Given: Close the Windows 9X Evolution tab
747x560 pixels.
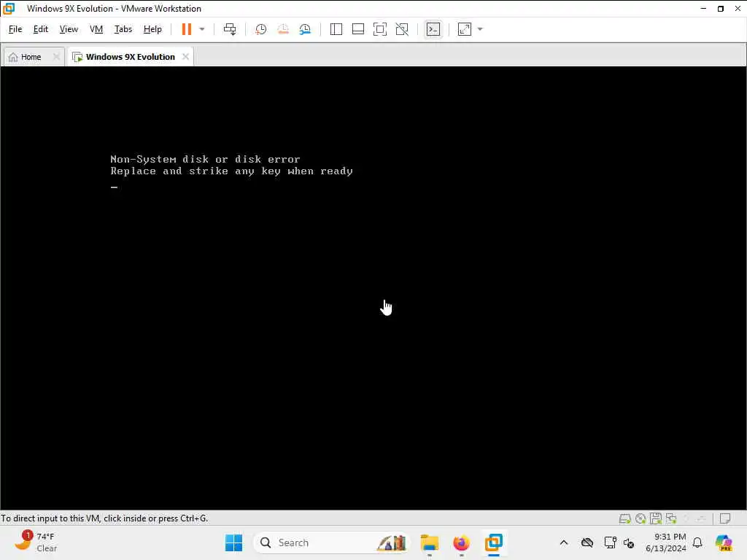Looking at the screenshot, I should [185, 57].
